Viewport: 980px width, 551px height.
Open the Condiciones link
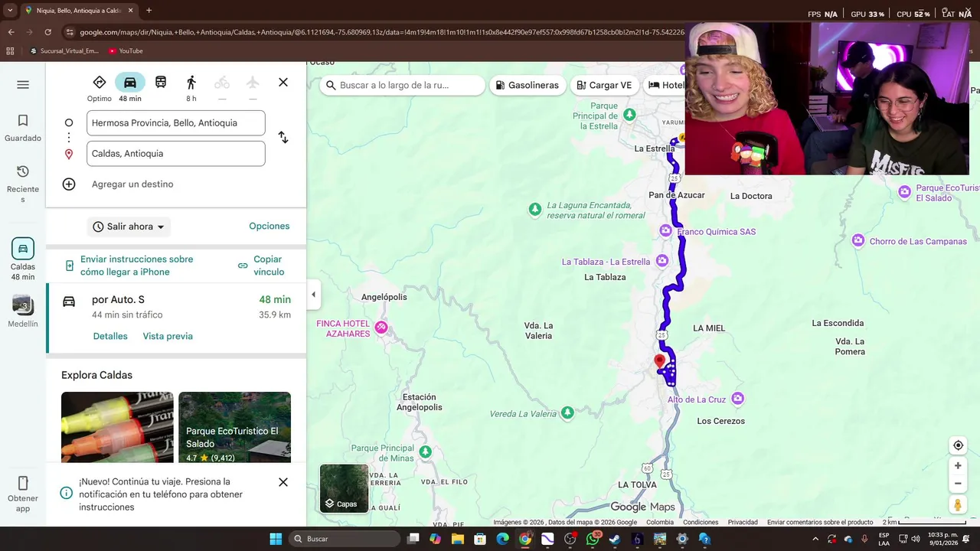(701, 522)
